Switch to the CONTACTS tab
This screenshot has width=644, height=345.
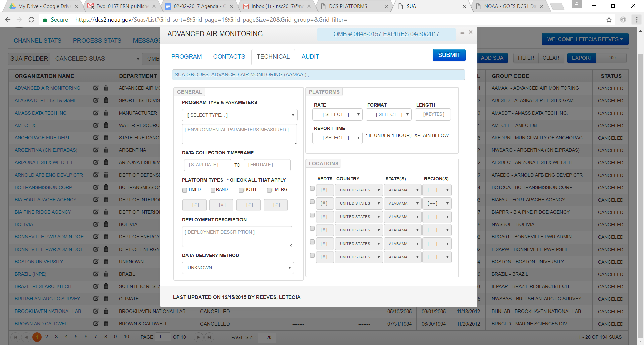229,57
